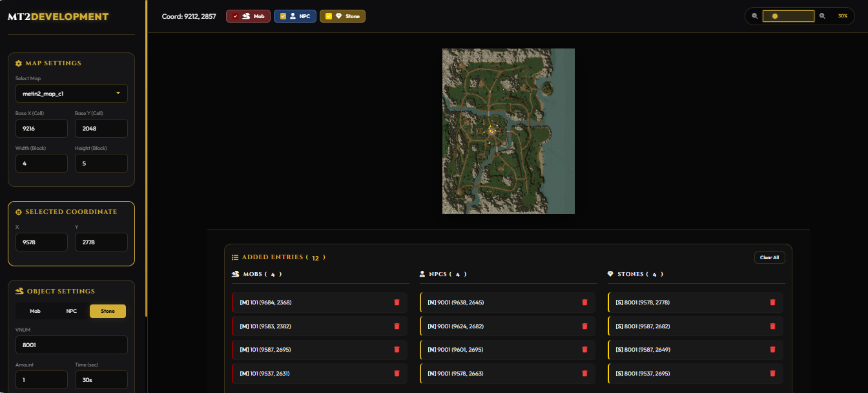Click the zoom in magnifier icon
Viewport: 868px width, 393px height.
click(x=822, y=16)
